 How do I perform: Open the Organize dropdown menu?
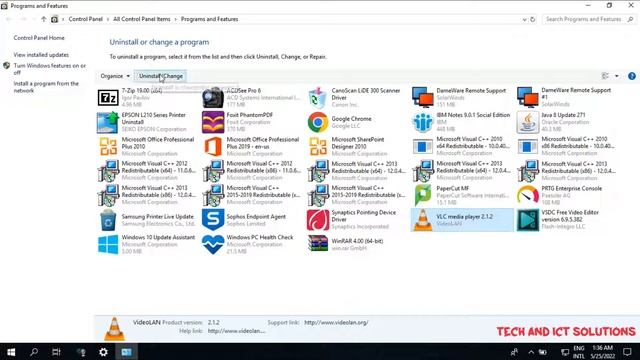pyautogui.click(x=115, y=76)
